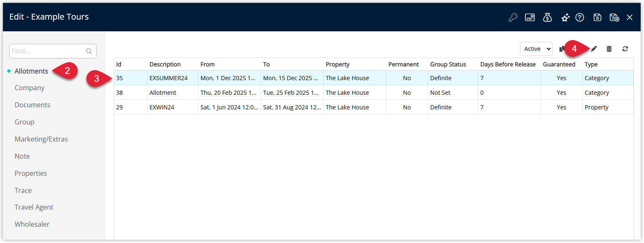Click the sparkle stars icon
Viewport: 644px width, 243px height.
tap(565, 18)
